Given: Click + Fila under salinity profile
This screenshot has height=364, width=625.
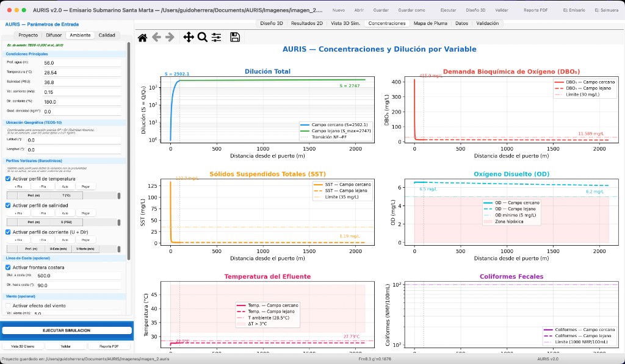Looking at the screenshot, I should (x=18, y=213).
